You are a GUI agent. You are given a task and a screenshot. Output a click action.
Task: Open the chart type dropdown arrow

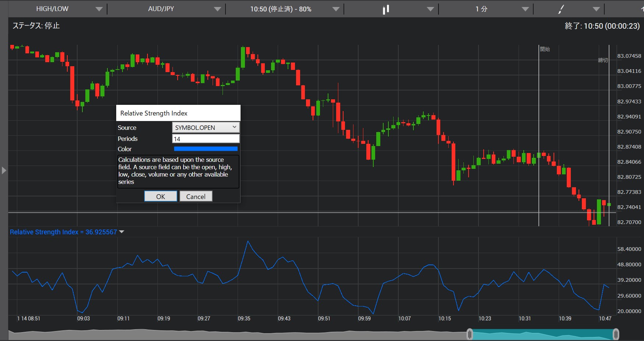[x=430, y=9]
